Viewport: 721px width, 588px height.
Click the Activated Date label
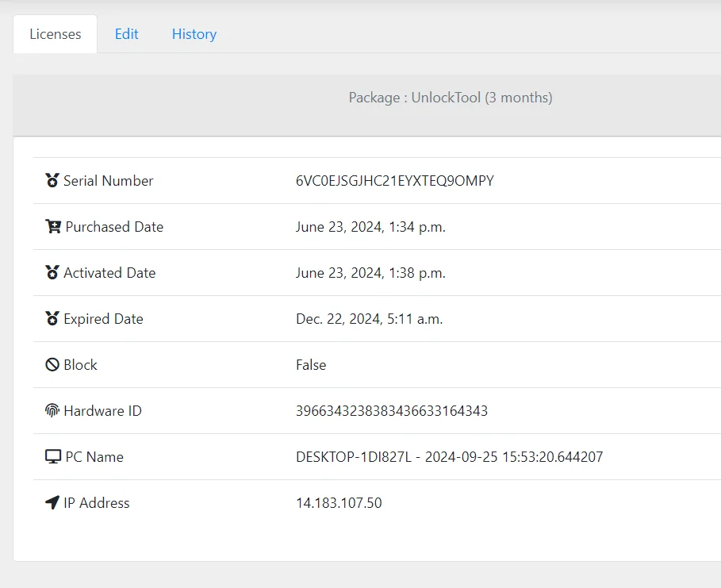point(109,273)
